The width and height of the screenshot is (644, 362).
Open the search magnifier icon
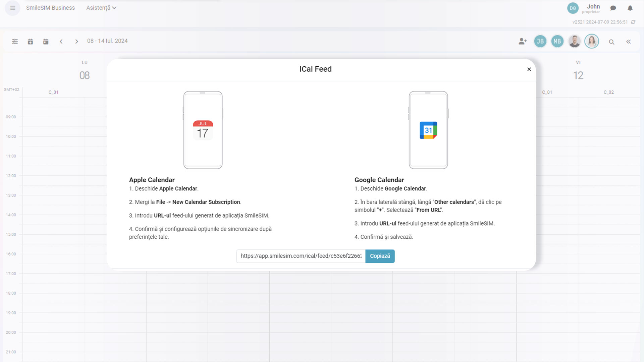click(x=611, y=42)
